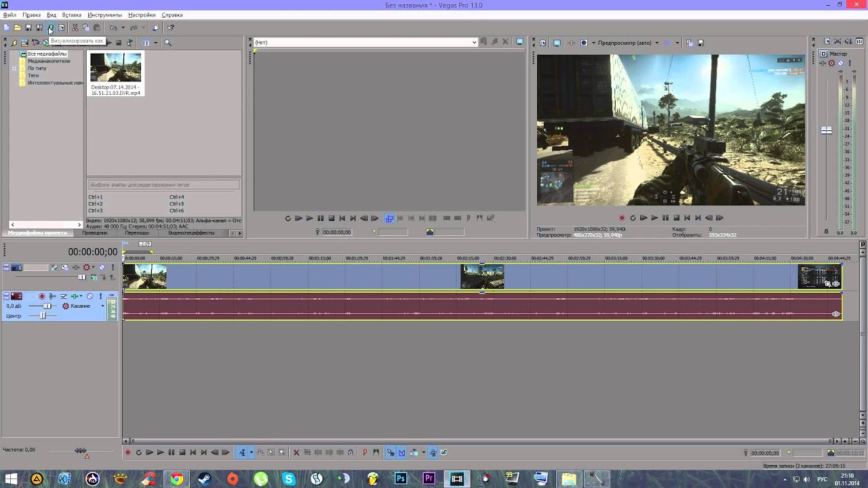The width and height of the screenshot is (868, 488).
Task: Insert marker with the flag icon
Action: (x=365, y=453)
